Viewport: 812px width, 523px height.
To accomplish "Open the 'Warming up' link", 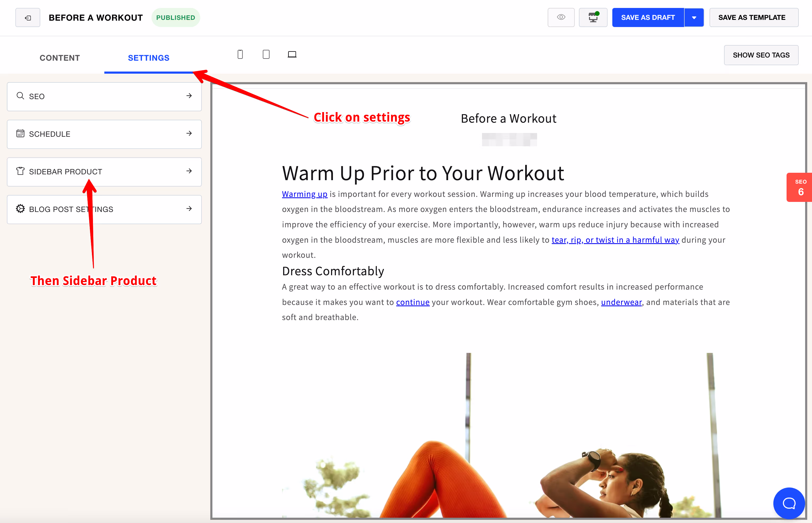I will tap(305, 194).
